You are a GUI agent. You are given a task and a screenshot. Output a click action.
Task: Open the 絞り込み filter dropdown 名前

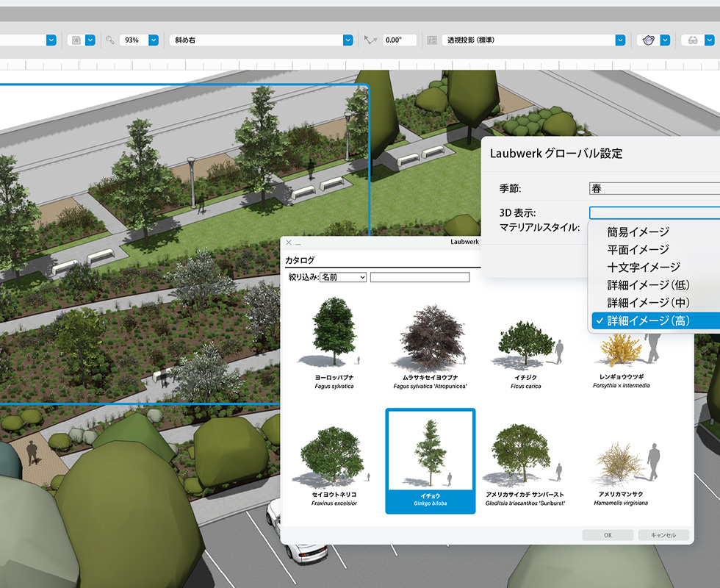[343, 277]
